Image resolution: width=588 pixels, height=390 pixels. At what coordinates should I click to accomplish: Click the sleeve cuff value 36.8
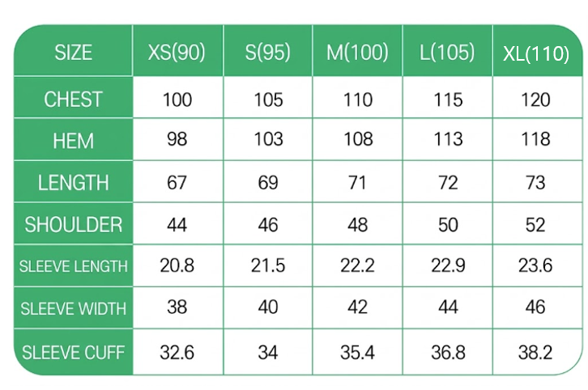pos(447,352)
